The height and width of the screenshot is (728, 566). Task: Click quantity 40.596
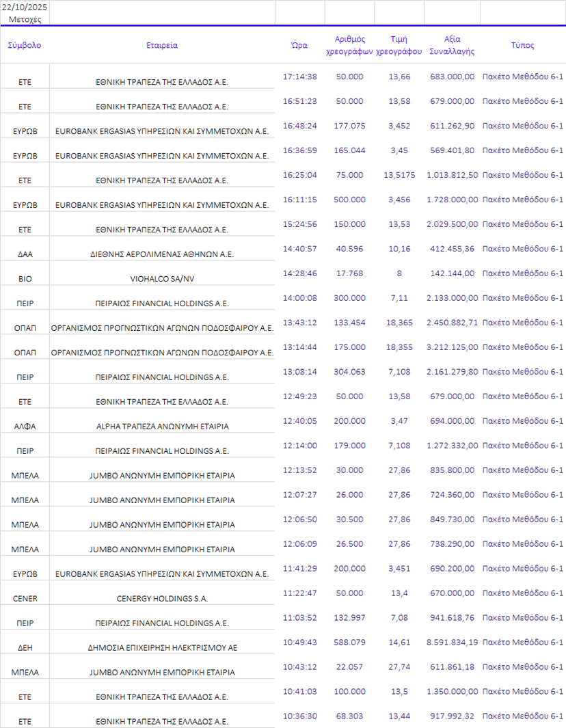tap(349, 249)
